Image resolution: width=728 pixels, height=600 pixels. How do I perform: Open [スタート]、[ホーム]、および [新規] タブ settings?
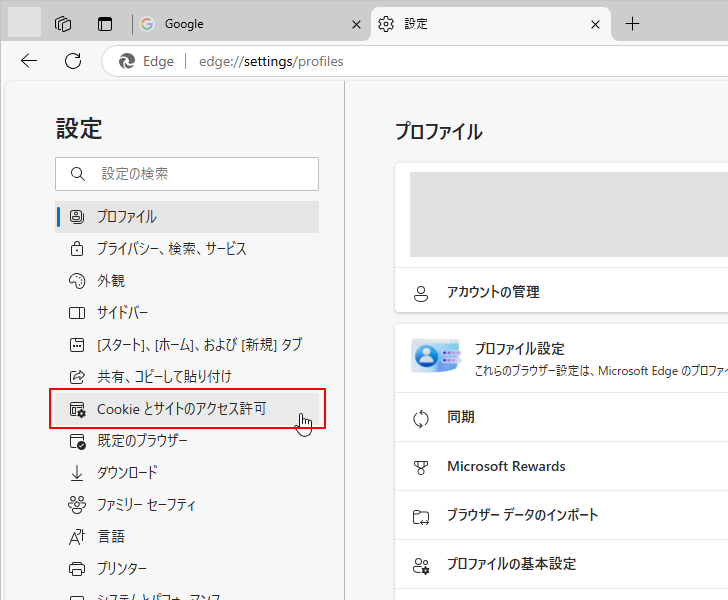(187, 345)
